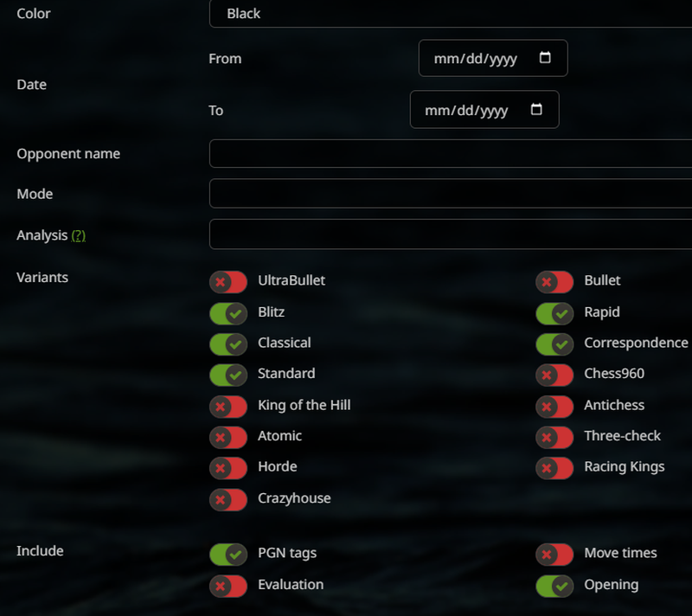Enable the Move times toggle
Image resolution: width=692 pixels, height=616 pixels.
coord(554,554)
